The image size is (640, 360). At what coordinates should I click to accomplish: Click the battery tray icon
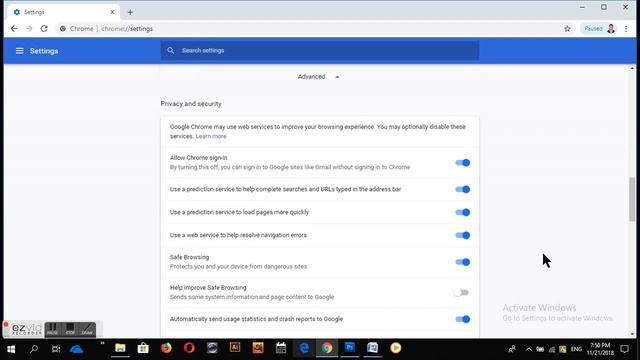pos(540,349)
